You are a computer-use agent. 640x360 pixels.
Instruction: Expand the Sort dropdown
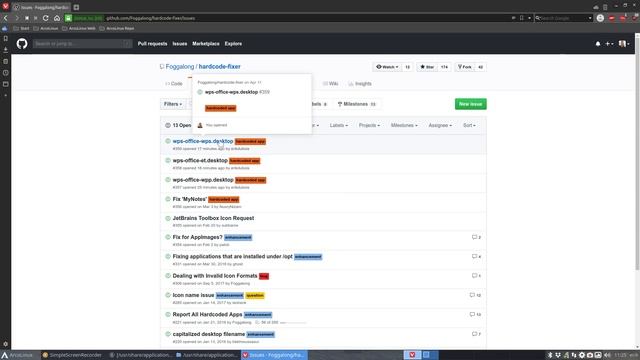click(x=469, y=125)
